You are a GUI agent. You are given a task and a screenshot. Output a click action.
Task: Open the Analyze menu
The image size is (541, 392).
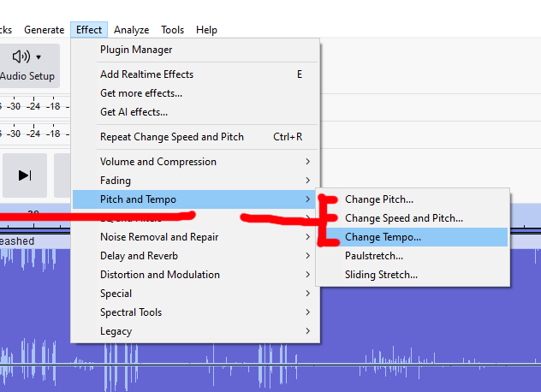click(x=131, y=30)
